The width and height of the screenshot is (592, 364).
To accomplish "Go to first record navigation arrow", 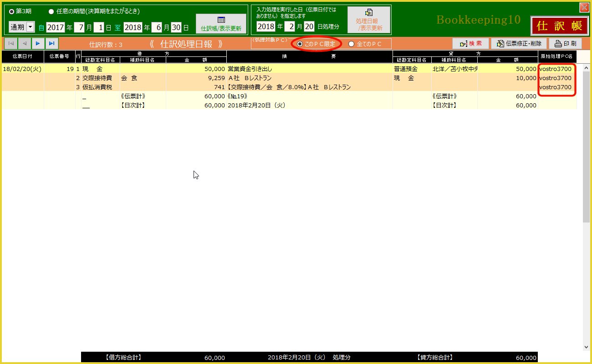I will tap(11, 43).
